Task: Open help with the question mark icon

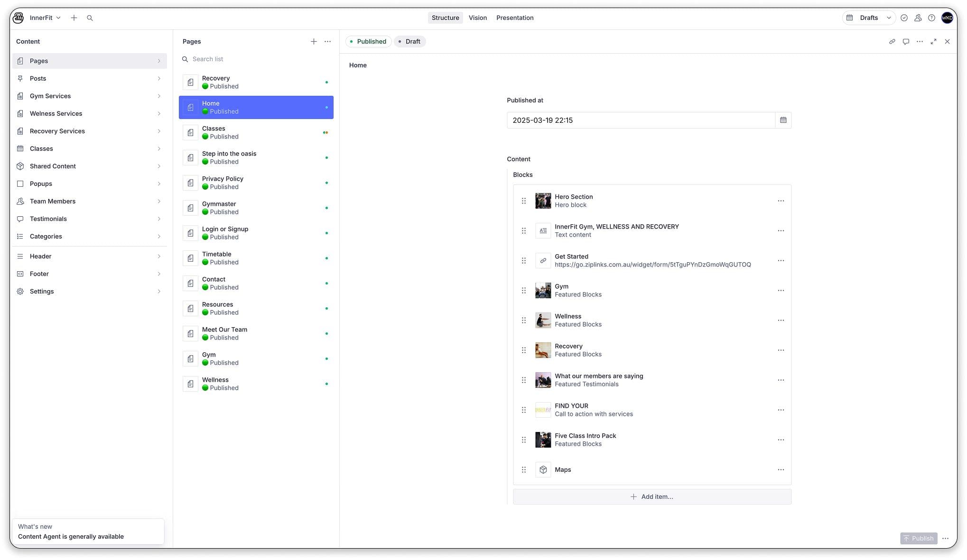Action: 932,18
